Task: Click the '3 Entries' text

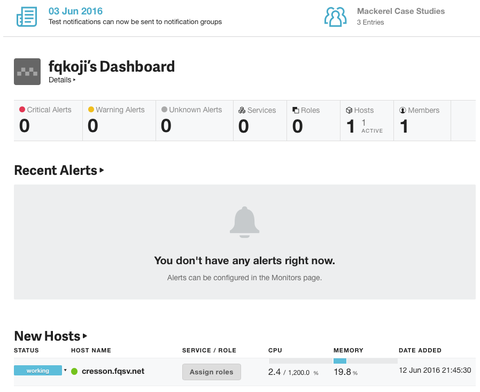Action: (x=370, y=22)
